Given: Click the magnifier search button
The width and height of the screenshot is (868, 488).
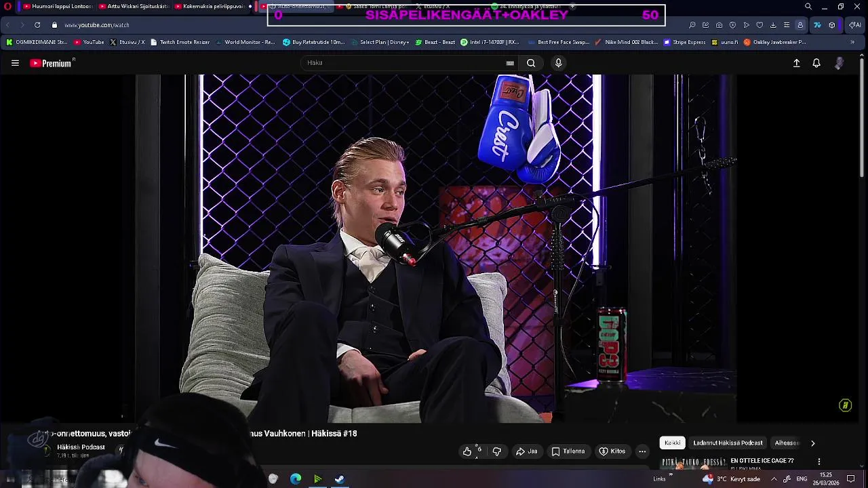Looking at the screenshot, I should [531, 63].
